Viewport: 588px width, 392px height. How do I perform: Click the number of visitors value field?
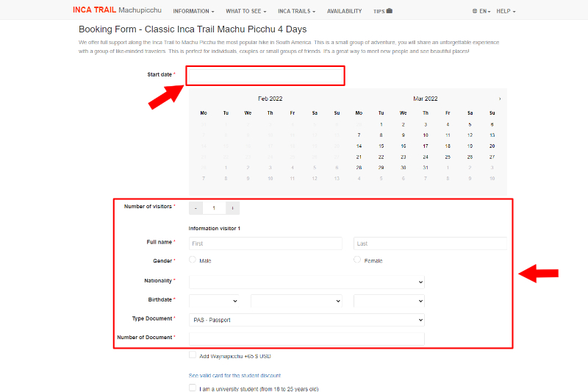214,208
